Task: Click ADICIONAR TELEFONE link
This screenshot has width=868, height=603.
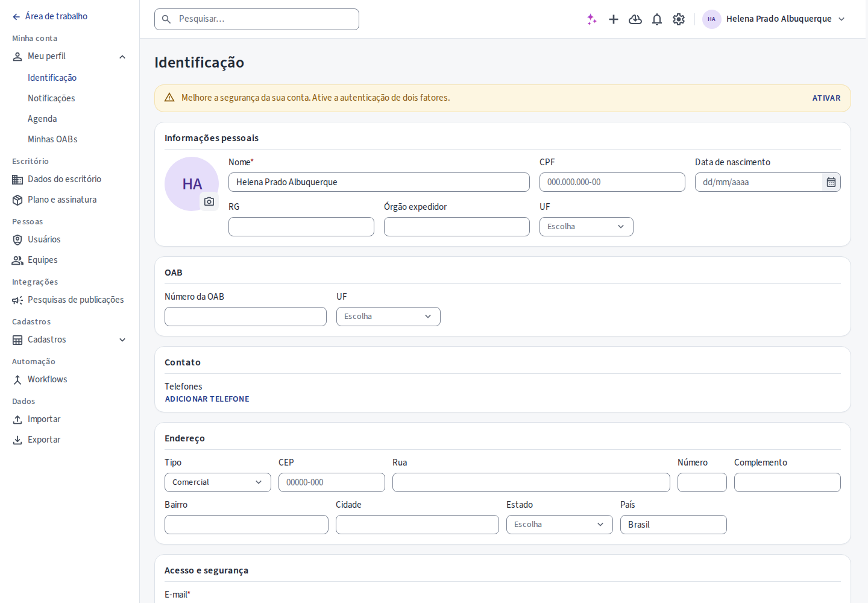Action: [x=207, y=399]
